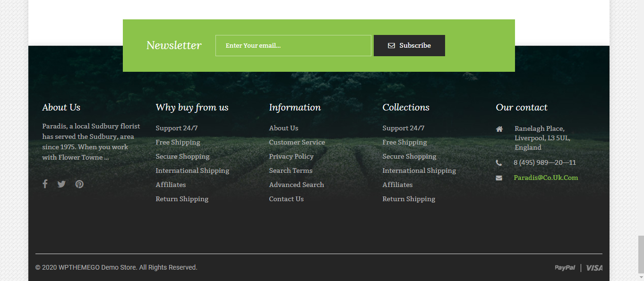Click the PayPal payment logo

point(565,268)
